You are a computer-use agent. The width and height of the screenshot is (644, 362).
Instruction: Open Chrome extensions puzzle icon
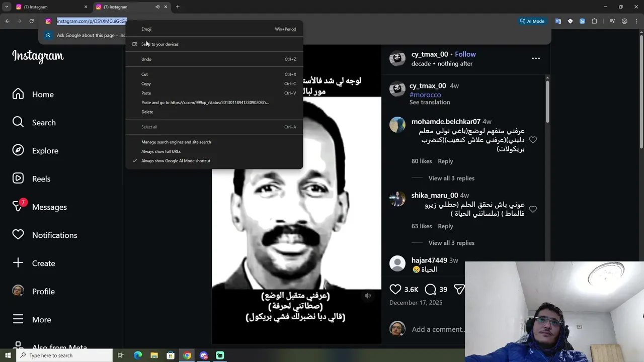pyautogui.click(x=594, y=21)
